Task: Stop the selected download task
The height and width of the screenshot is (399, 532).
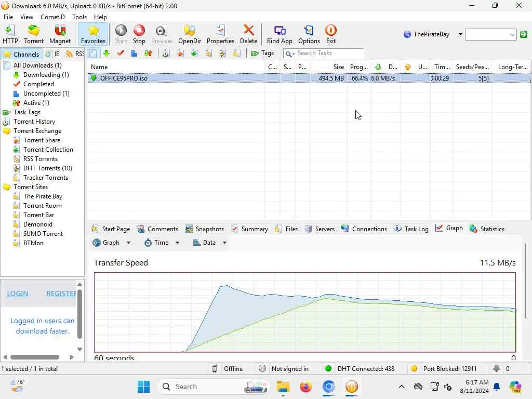Action: coord(139,34)
